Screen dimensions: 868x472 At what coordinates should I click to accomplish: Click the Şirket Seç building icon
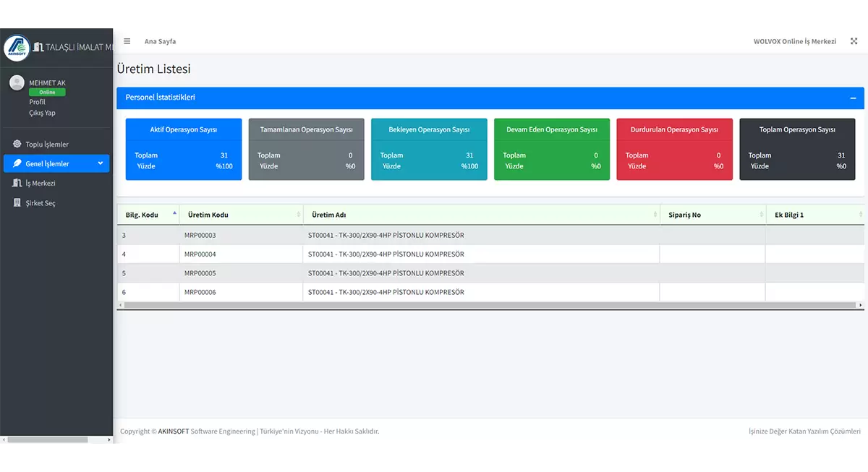(17, 203)
